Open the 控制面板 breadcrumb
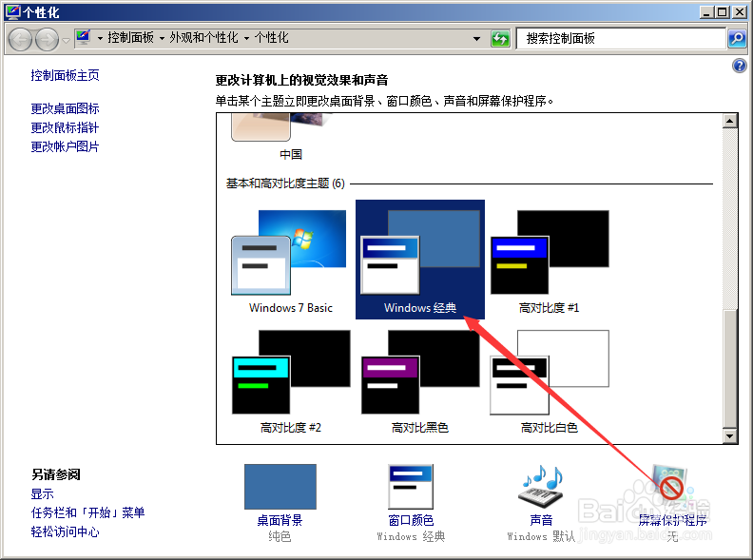The image size is (753, 560). pyautogui.click(x=130, y=37)
